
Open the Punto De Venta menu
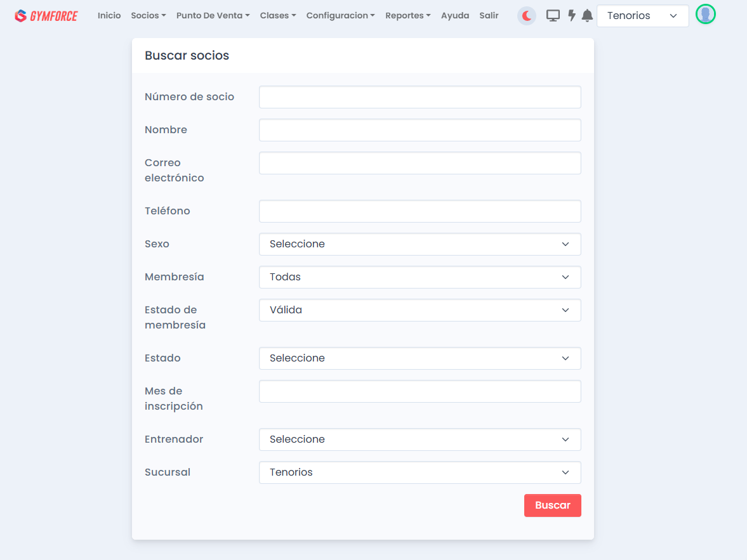(x=213, y=16)
